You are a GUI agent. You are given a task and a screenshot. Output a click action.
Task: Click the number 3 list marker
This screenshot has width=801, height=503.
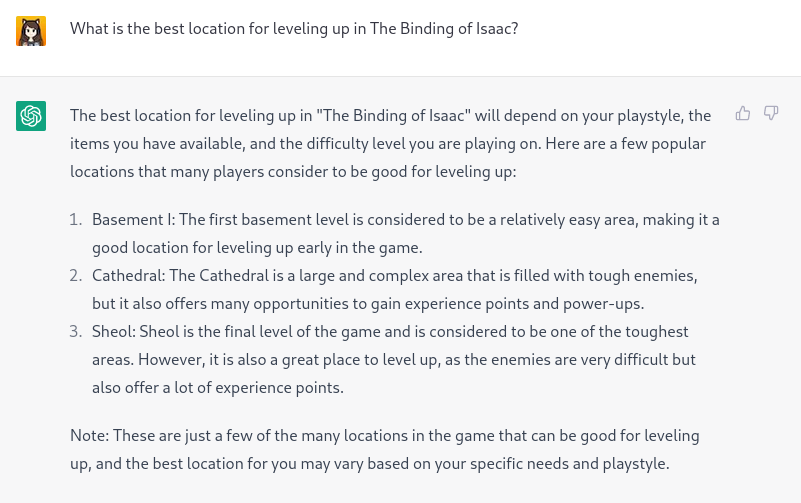[76, 332]
